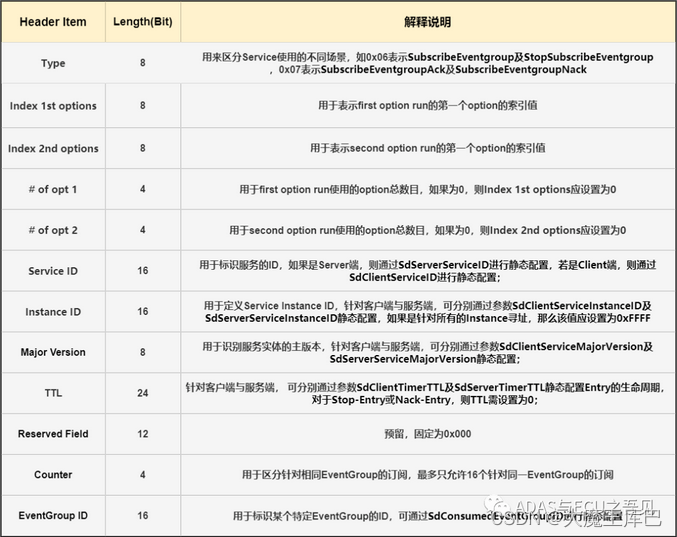Click the "Length(Bit)" column header
This screenshot has height=537, width=677.
[142, 22]
